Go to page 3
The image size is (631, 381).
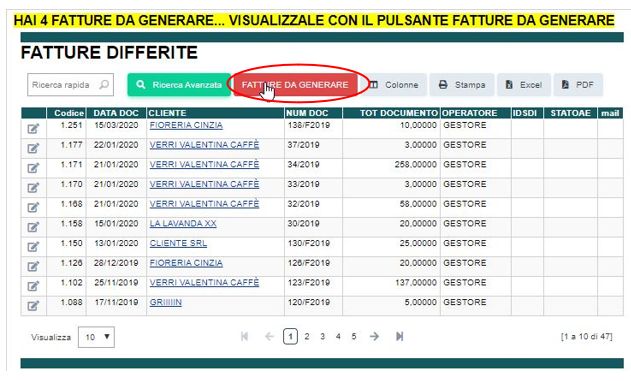point(322,336)
